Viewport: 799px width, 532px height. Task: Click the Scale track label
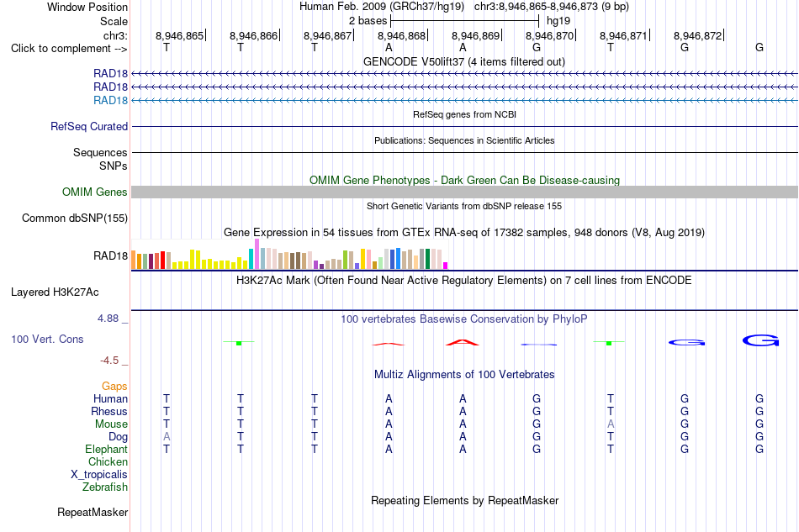tap(114, 21)
